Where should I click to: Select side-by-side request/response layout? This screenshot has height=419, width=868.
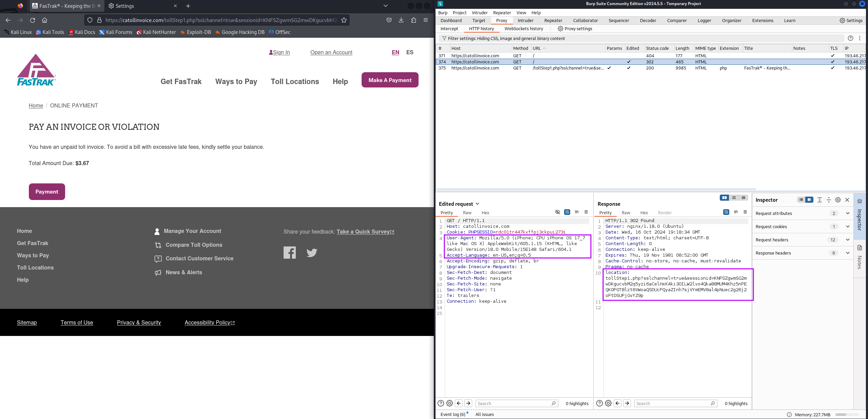point(724,198)
